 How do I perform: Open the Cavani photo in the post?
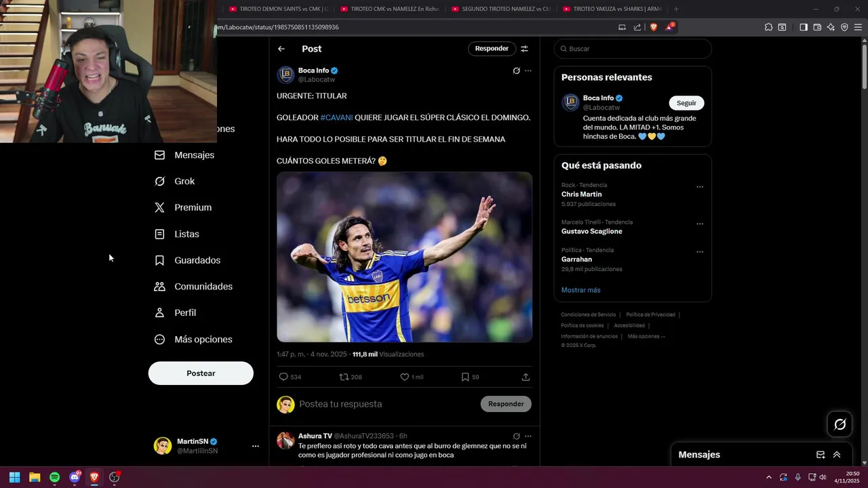pos(404,257)
